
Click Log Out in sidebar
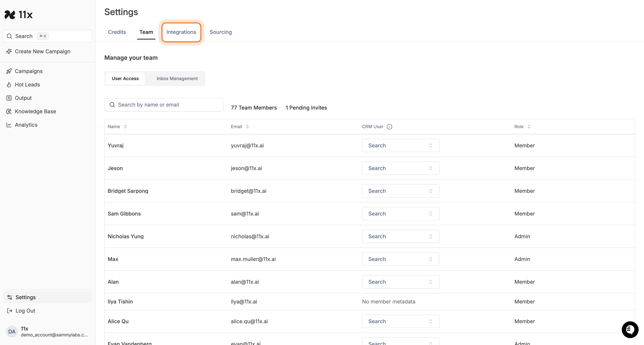point(25,311)
